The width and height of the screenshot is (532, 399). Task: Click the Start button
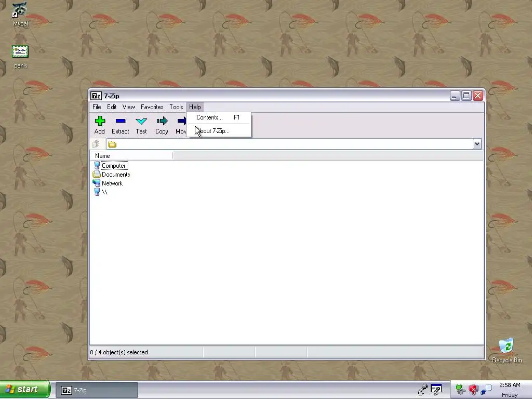(x=25, y=390)
